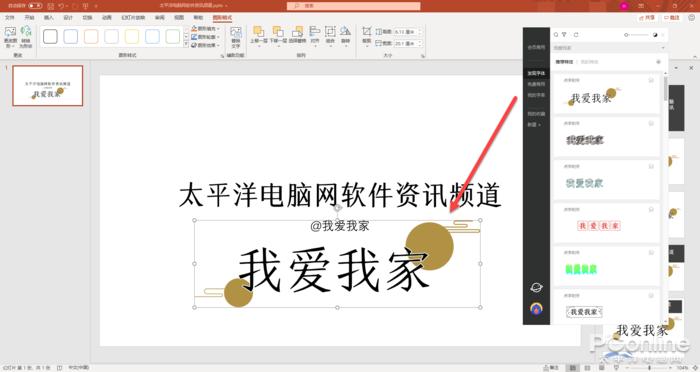Select the highlighted sidebar item in the dark panel
Image resolution: width=700 pixels, height=372 pixels.
(536, 73)
